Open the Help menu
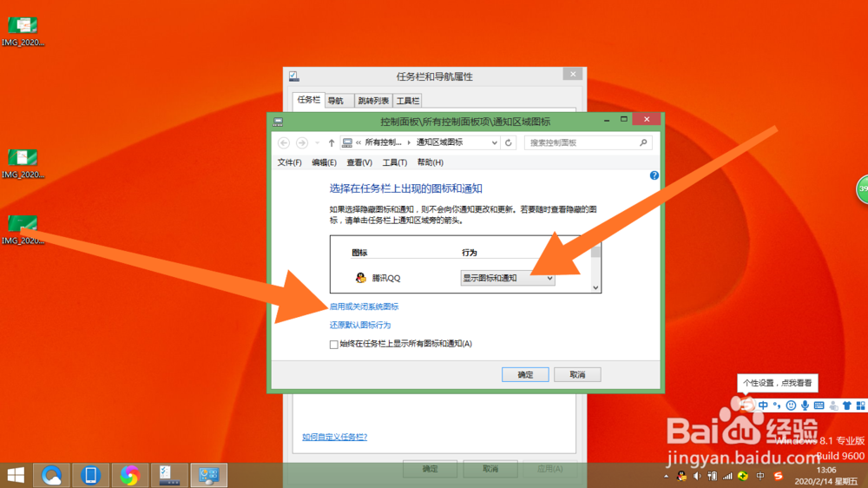Viewport: 868px width, 488px height. (x=431, y=162)
